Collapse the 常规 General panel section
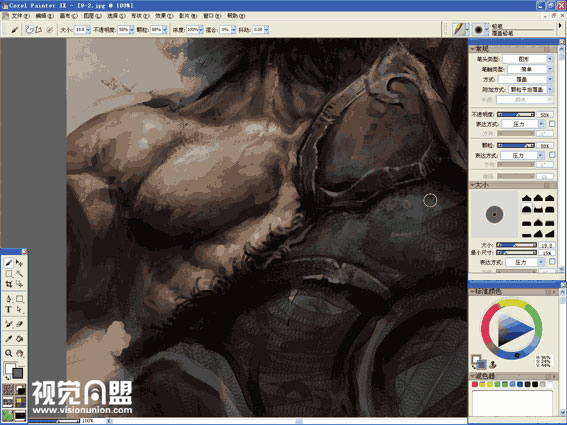 click(472, 48)
